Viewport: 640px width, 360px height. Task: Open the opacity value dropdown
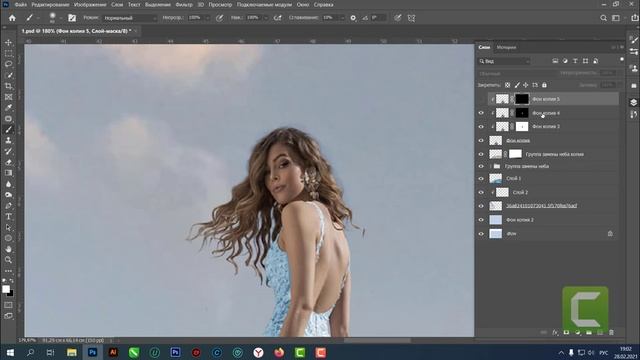pos(207,18)
